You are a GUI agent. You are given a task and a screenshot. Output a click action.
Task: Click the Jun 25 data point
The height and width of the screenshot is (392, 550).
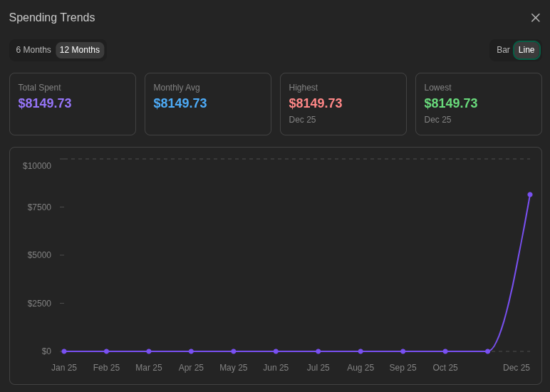click(276, 351)
